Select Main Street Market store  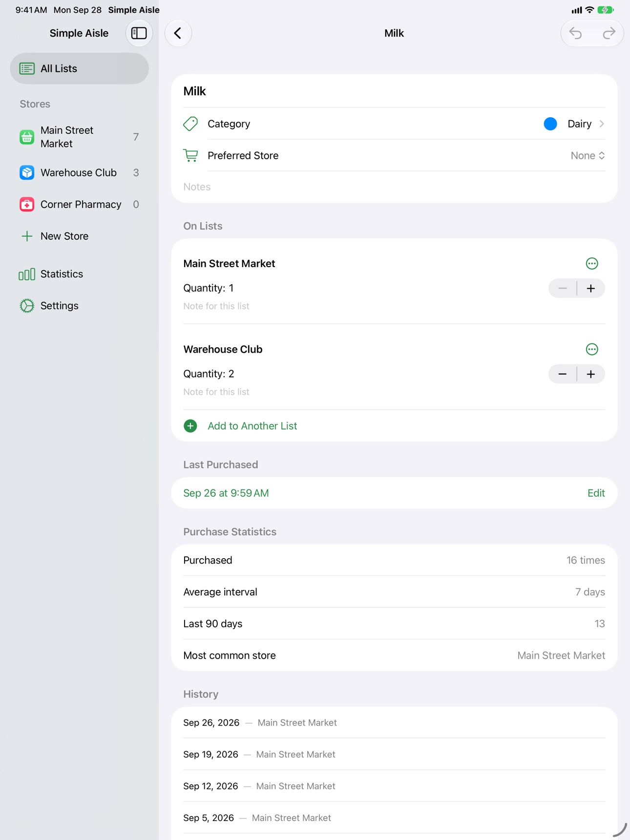tap(79, 137)
